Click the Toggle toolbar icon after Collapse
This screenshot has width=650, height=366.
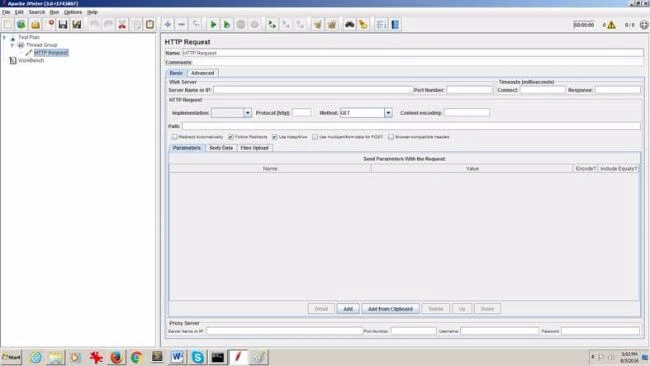(x=196, y=24)
